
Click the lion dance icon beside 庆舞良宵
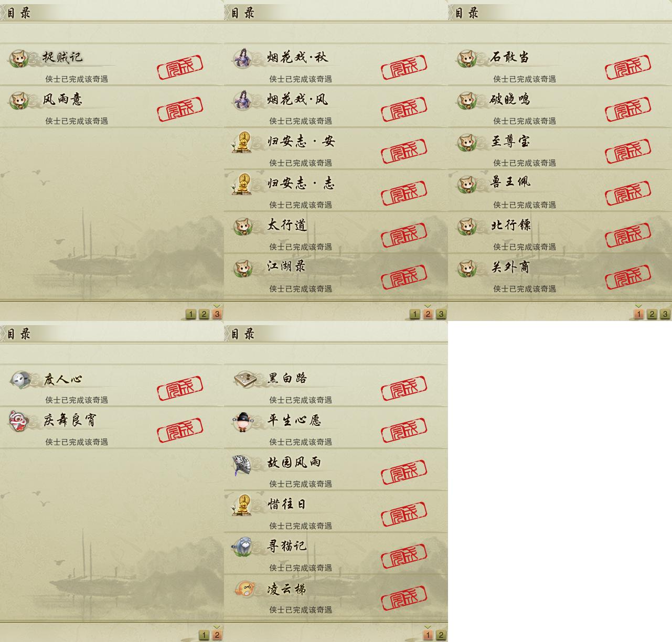click(19, 421)
